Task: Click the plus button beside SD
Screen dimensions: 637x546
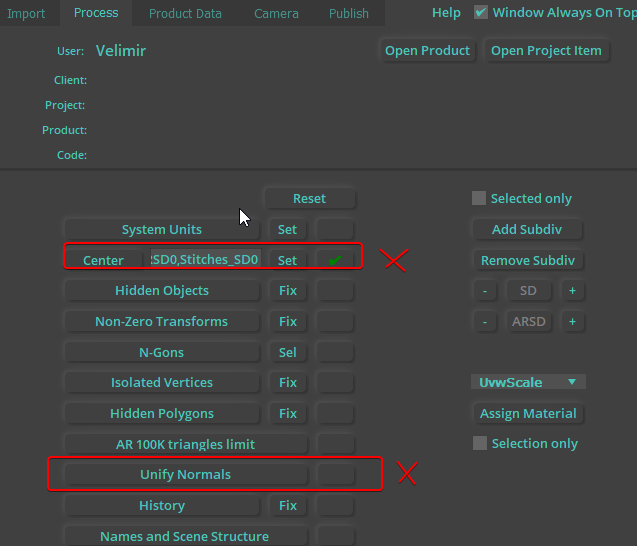Action: (572, 291)
